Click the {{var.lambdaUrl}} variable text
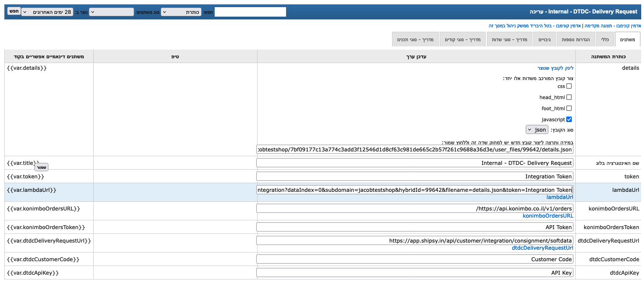The width and height of the screenshot is (644, 283). [31, 190]
